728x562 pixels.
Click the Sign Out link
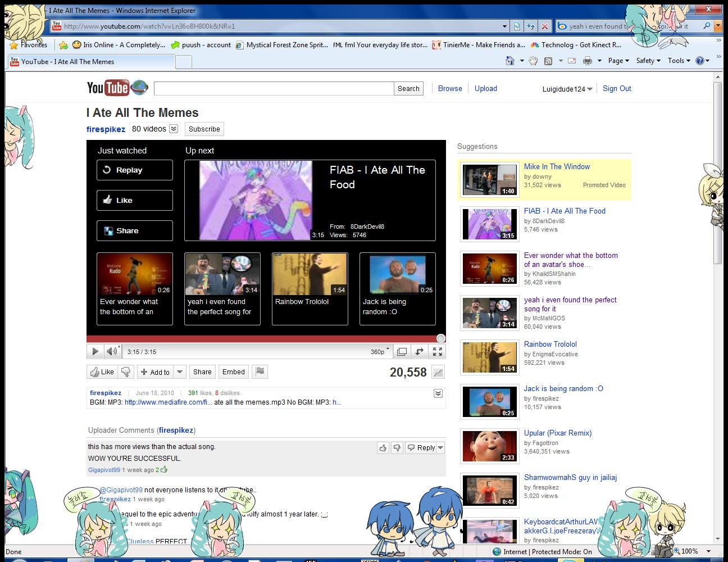point(617,89)
